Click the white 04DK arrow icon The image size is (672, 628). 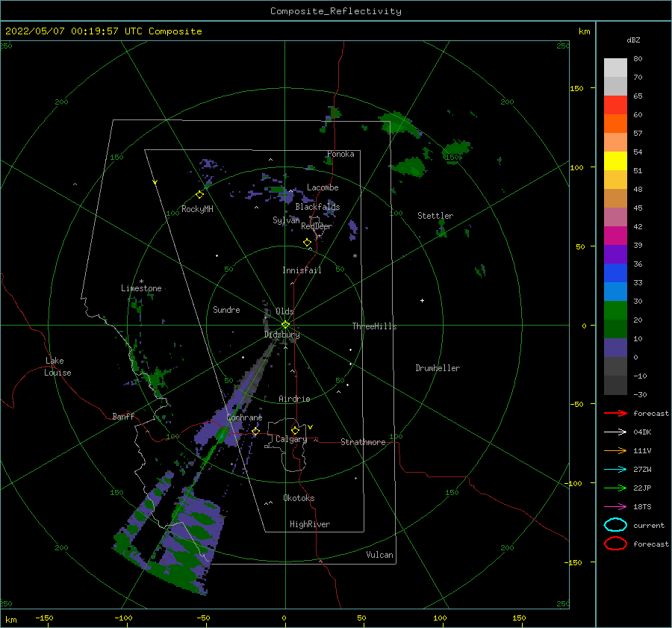tap(615, 432)
